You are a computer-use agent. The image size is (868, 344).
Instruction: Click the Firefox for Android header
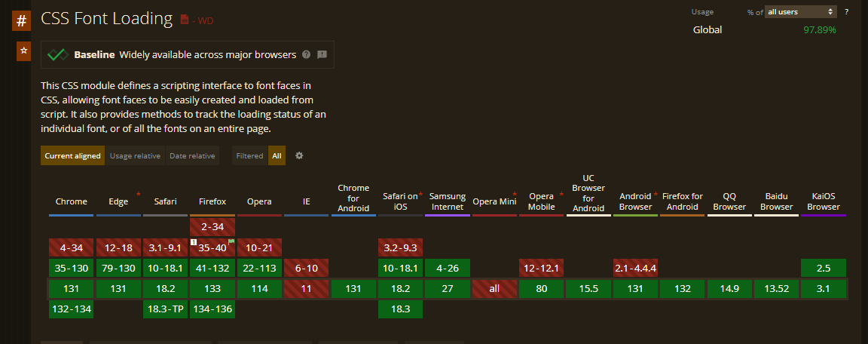tap(683, 201)
